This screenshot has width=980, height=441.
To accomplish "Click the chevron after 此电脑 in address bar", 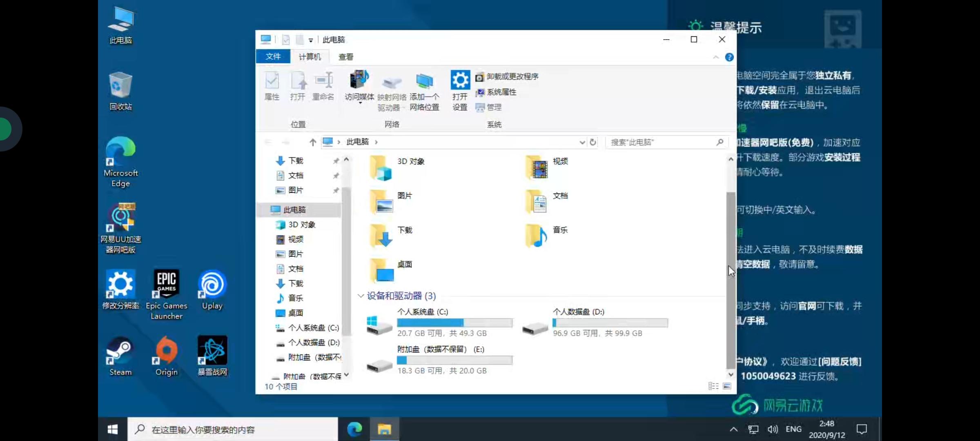I will pos(376,142).
